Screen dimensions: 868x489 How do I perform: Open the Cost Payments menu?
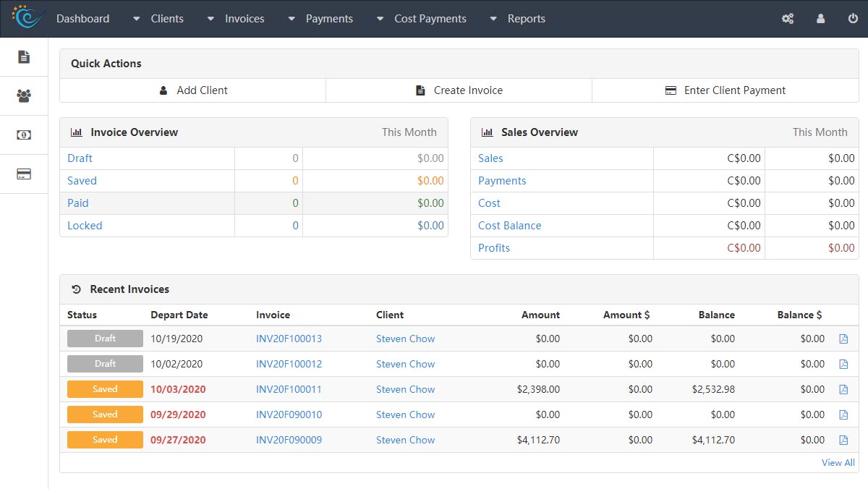coord(430,19)
